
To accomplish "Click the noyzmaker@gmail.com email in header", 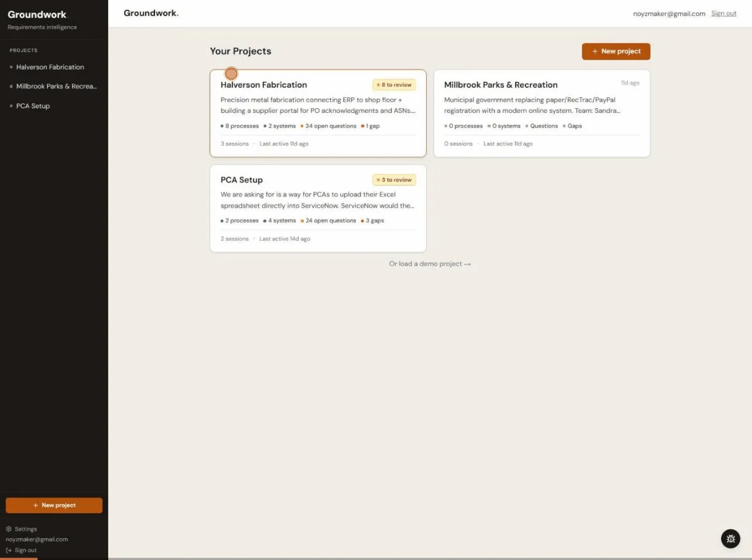I will point(669,13).
